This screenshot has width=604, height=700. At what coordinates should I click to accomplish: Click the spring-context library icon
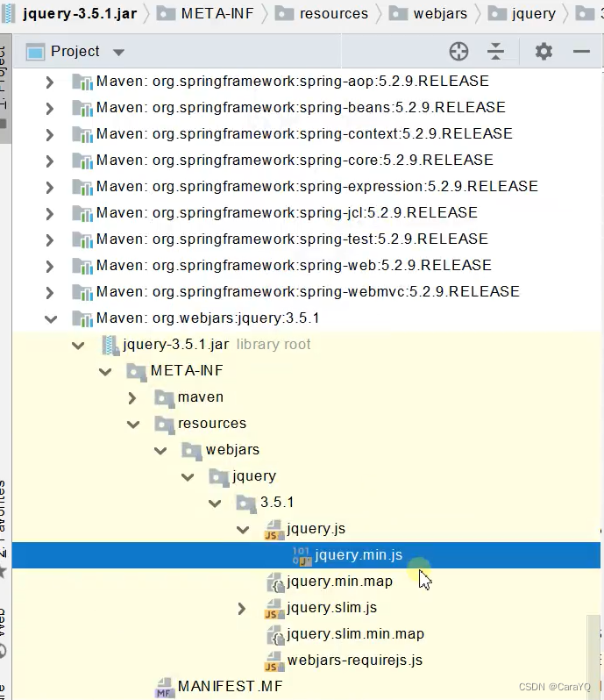tap(82, 134)
